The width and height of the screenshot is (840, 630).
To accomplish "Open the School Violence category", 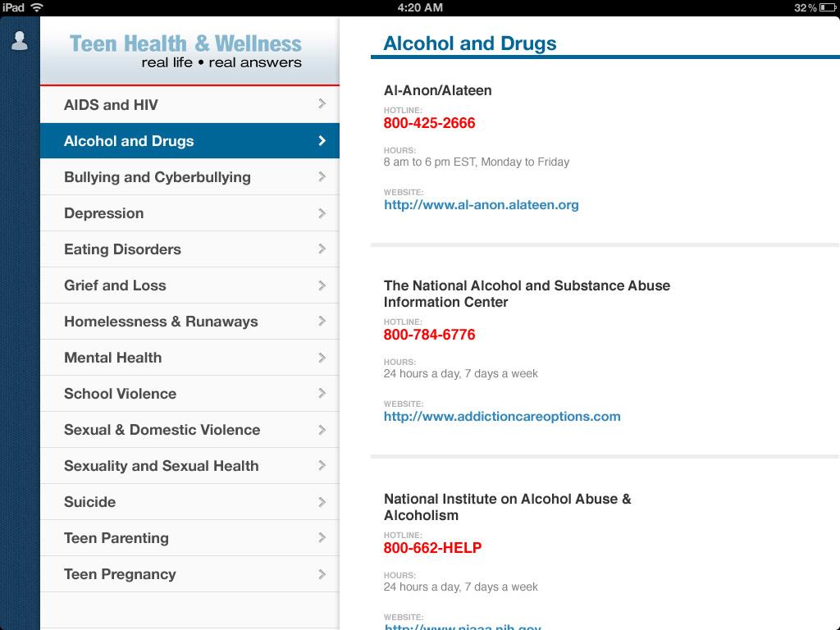I will click(189, 393).
